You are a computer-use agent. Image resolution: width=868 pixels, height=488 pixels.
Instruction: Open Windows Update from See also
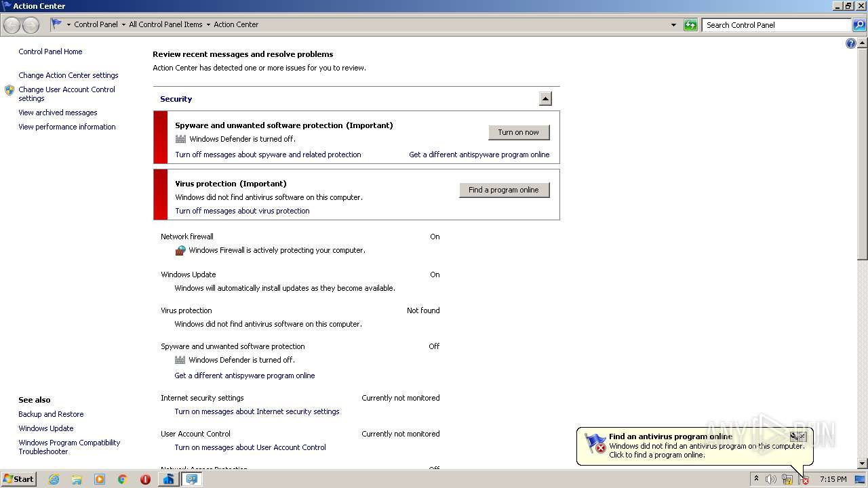coord(46,428)
